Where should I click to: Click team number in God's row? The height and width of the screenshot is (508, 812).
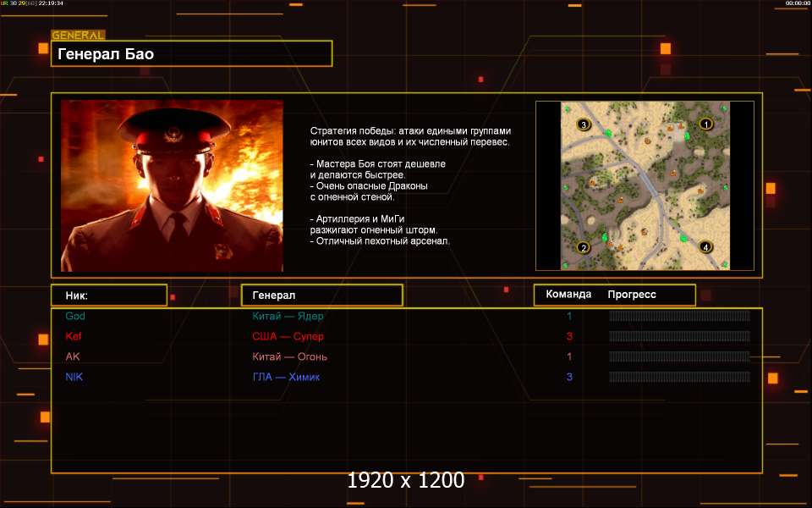click(569, 316)
